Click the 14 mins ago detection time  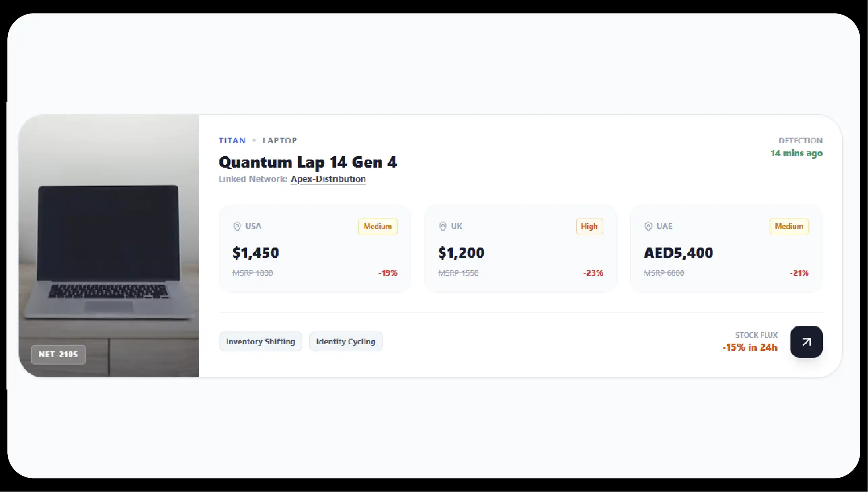796,153
